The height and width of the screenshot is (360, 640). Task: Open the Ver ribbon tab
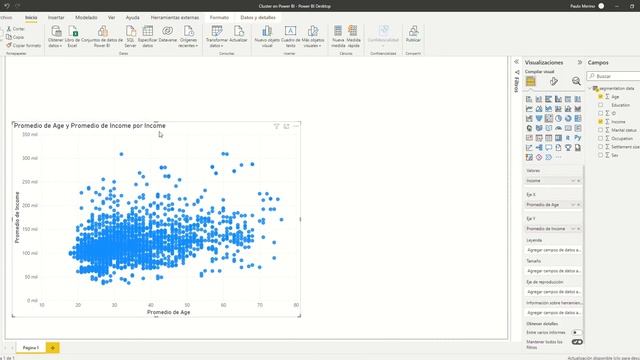pyautogui.click(x=111, y=18)
